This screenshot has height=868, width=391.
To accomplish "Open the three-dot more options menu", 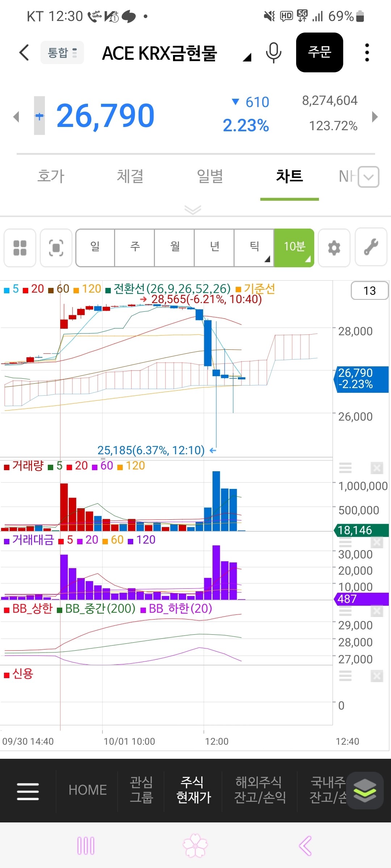I will 367,53.
